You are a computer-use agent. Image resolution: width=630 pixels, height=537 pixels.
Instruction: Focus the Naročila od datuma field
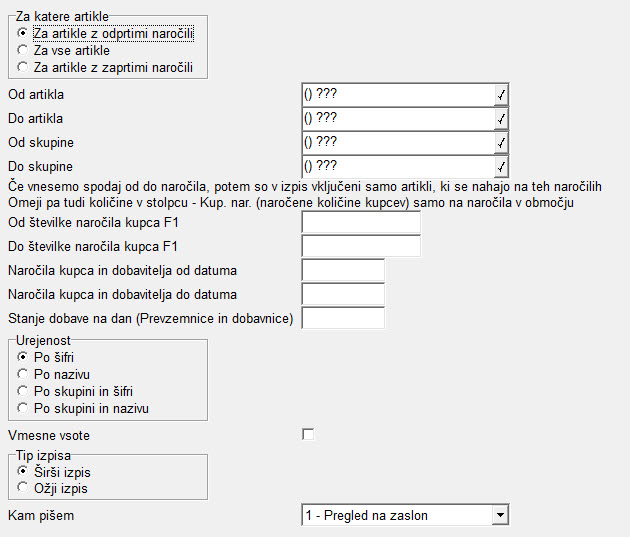tap(343, 270)
